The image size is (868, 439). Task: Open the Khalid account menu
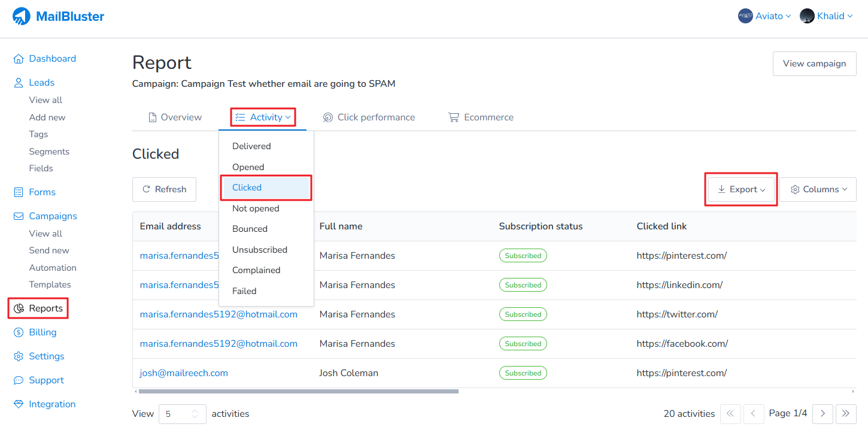pos(826,16)
